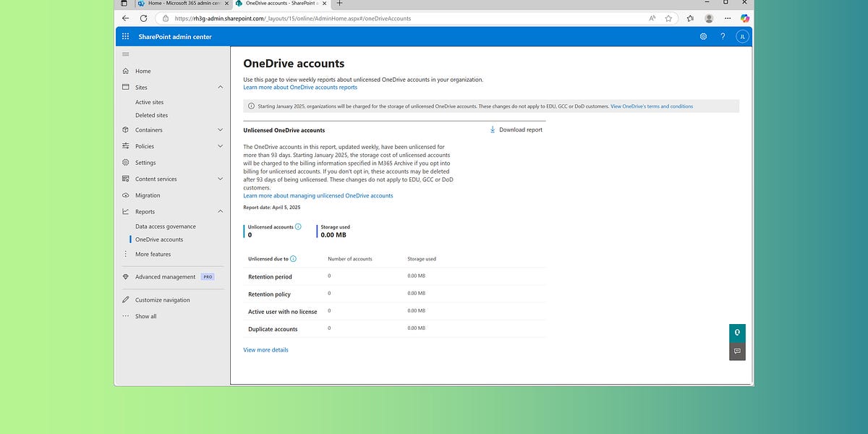Screen dimensions: 868x434
Task: Click the Migration icon in the sidebar
Action: [124, 195]
